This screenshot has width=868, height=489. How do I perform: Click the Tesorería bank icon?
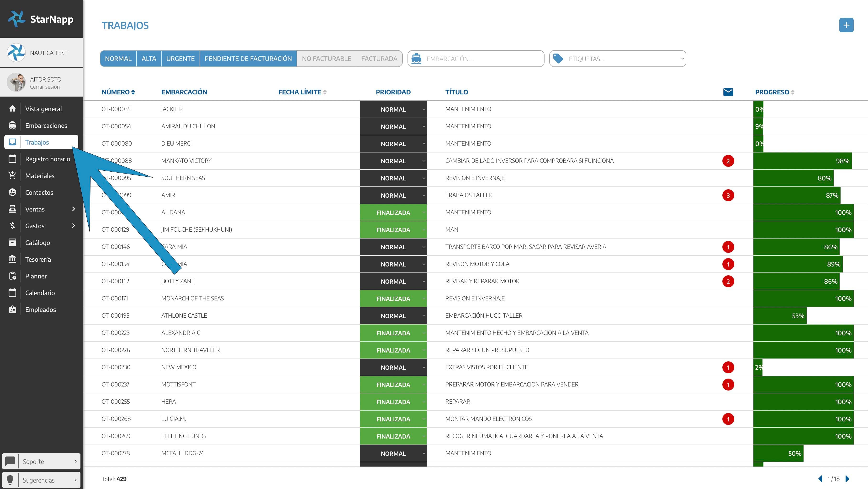pos(12,259)
